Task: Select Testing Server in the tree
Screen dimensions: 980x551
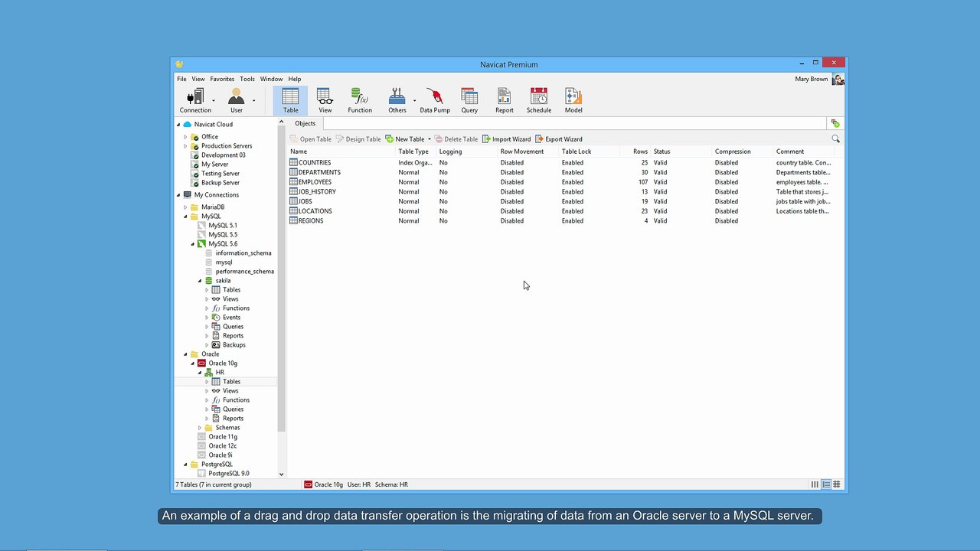Action: click(220, 174)
